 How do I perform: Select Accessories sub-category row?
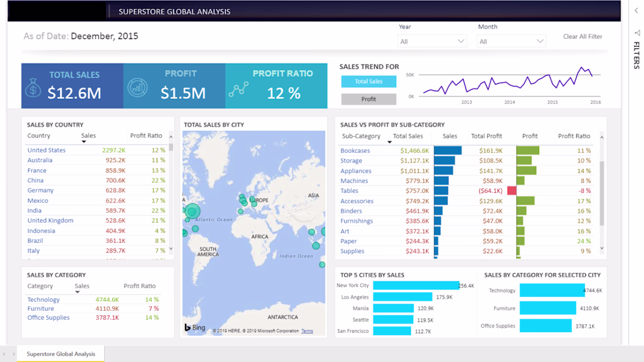(466, 201)
